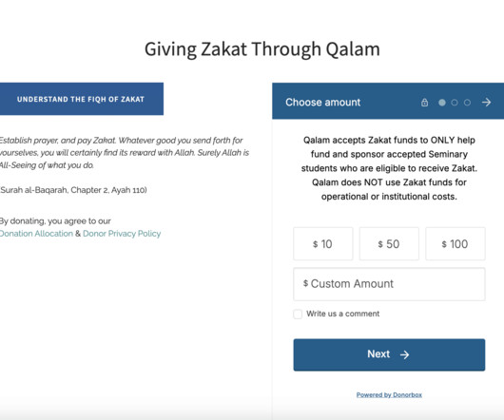504x420 pixels.
Task: Open the Donation Allocation link
Action: click(36, 234)
